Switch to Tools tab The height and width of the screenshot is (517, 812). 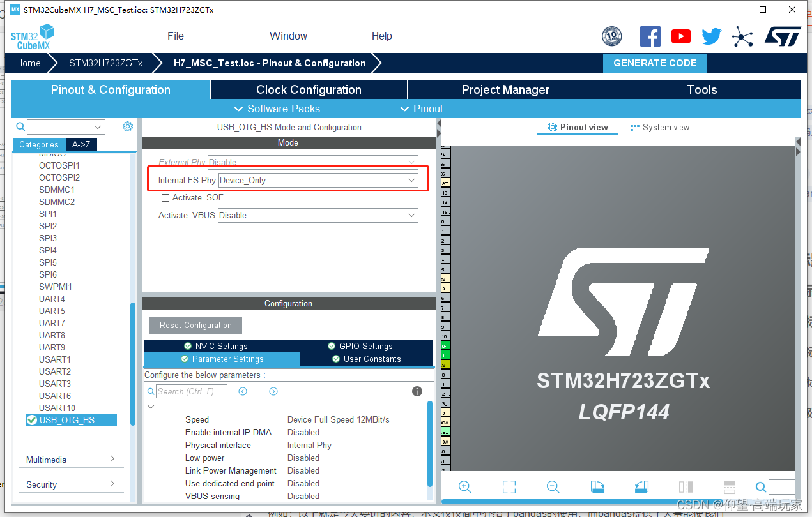tap(702, 89)
